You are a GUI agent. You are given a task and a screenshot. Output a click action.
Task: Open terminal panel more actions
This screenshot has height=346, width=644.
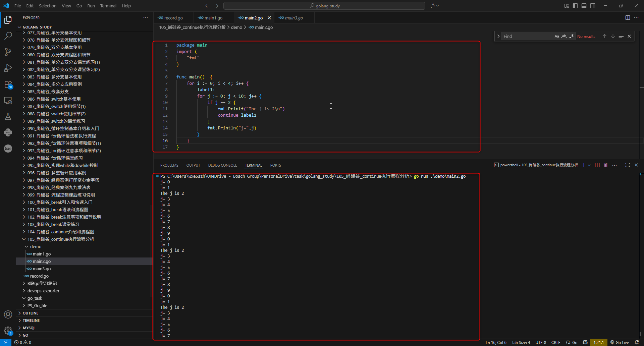pyautogui.click(x=614, y=165)
